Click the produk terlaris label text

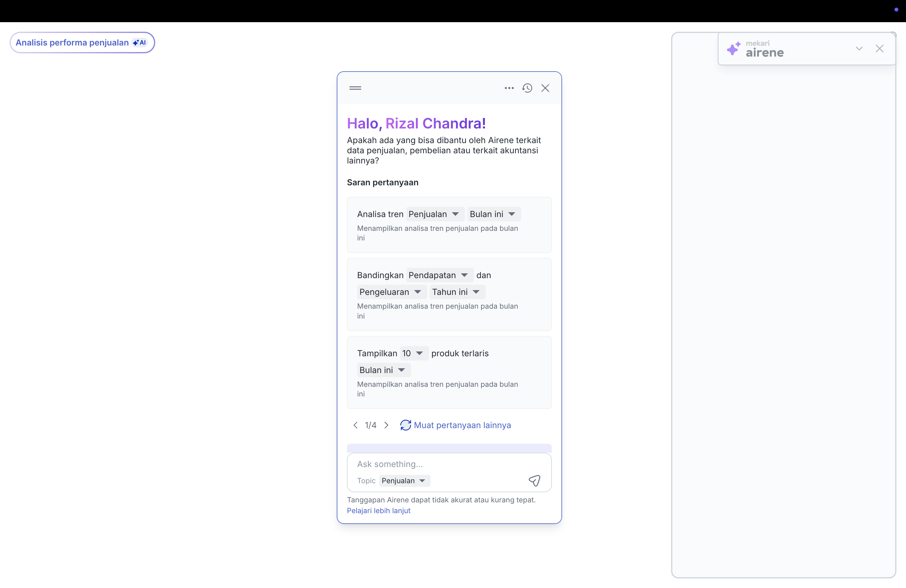[x=460, y=353]
